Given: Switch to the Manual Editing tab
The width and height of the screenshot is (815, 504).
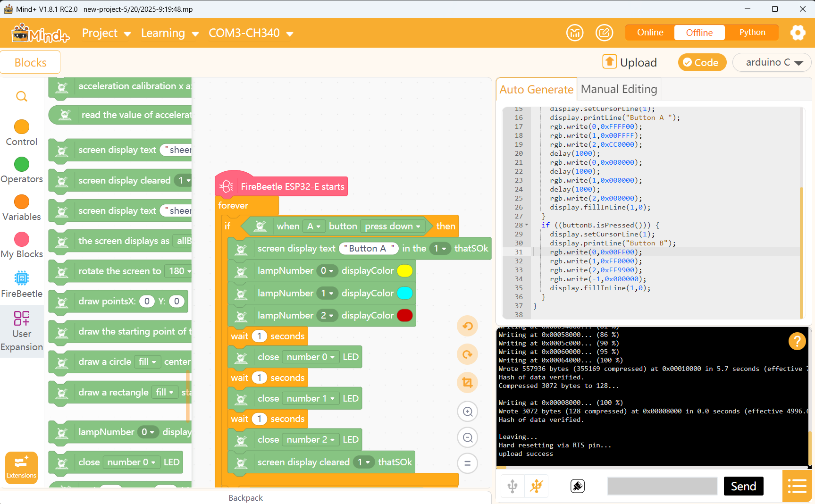Looking at the screenshot, I should pos(619,89).
